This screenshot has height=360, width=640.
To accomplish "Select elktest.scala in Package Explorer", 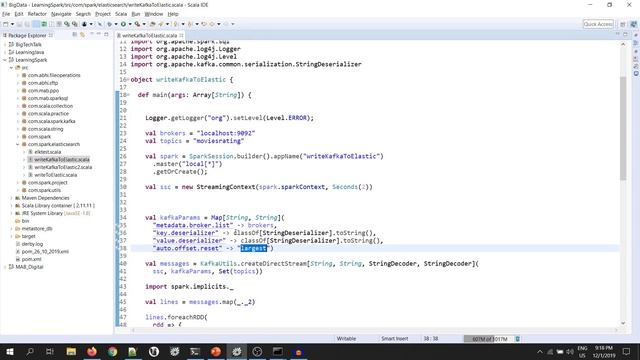I will [x=47, y=152].
